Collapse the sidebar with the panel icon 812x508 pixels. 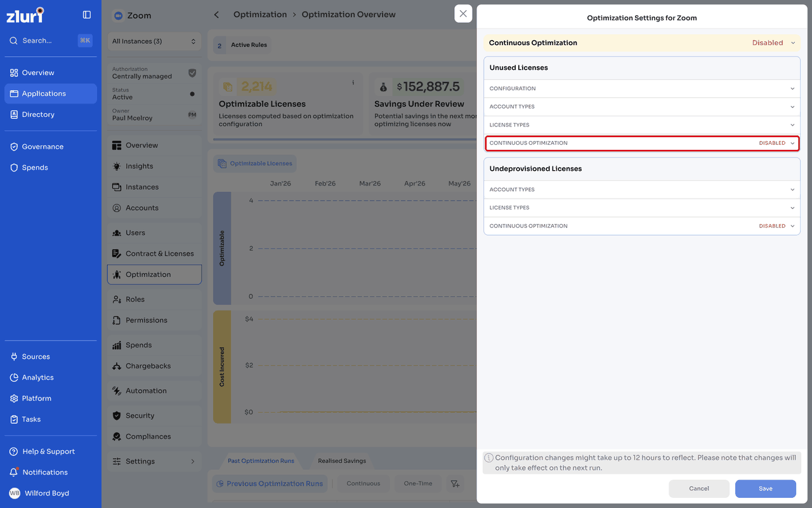pos(87,15)
